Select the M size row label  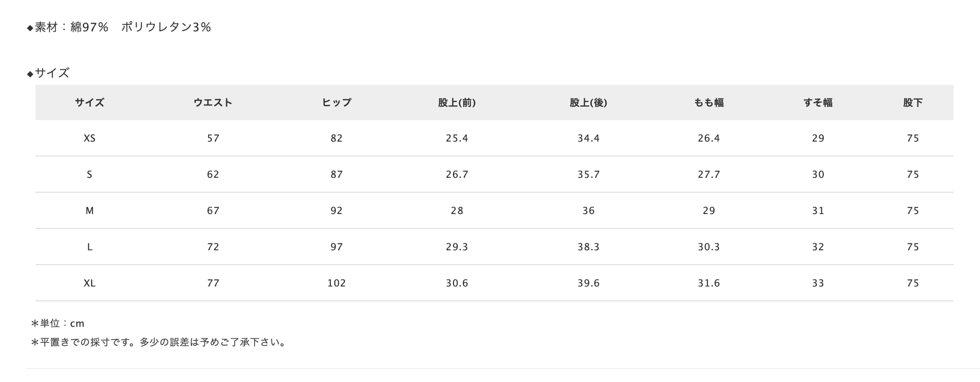89,211
